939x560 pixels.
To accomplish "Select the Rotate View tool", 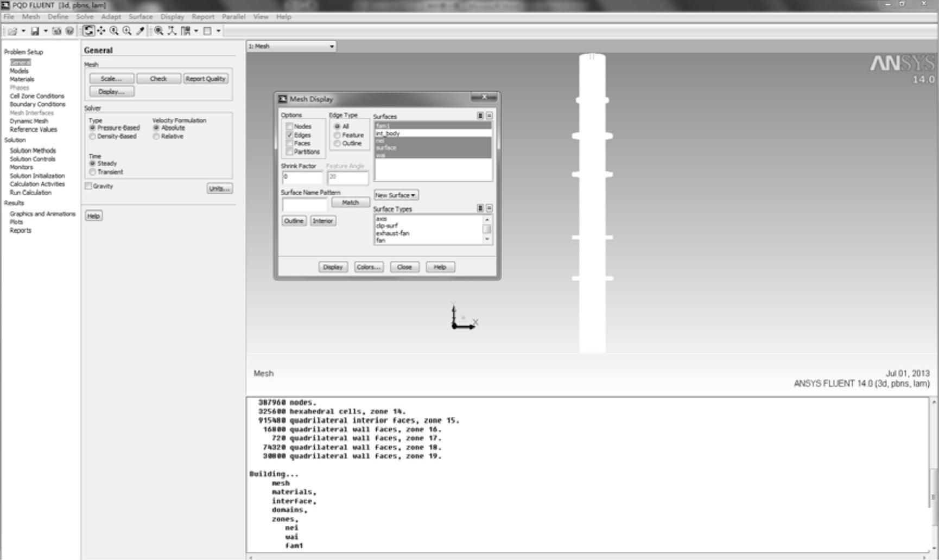I will click(x=88, y=31).
